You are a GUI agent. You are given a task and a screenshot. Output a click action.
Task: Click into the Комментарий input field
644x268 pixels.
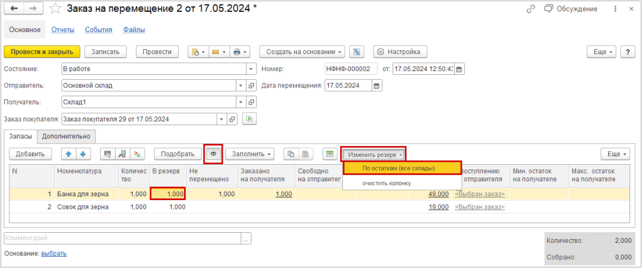coord(123,238)
